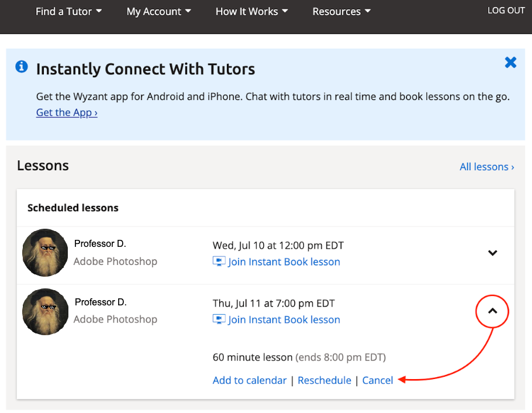Dismiss the Instantly Connect banner with X

tap(510, 63)
